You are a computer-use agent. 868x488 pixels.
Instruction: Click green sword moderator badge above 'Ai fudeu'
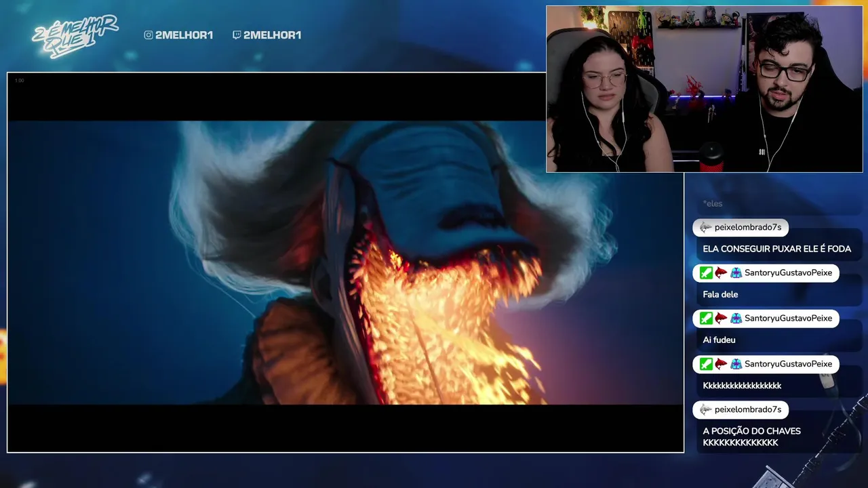point(706,319)
